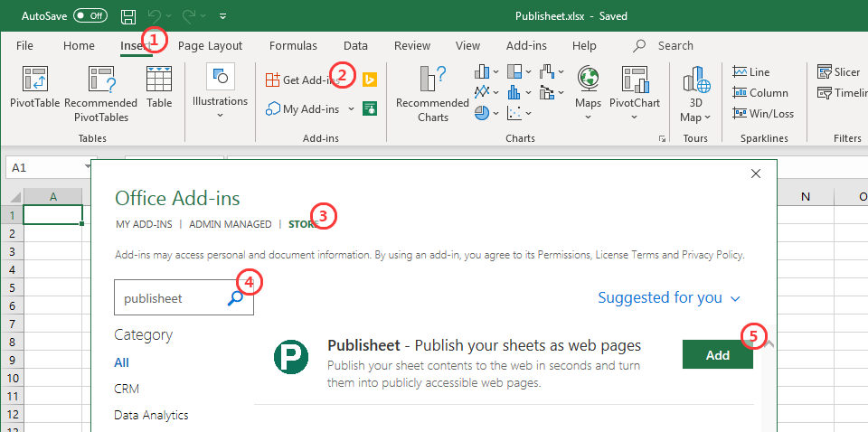Image resolution: width=868 pixels, height=432 pixels.
Task: Open the Charts dialog launcher
Action: coord(662,139)
